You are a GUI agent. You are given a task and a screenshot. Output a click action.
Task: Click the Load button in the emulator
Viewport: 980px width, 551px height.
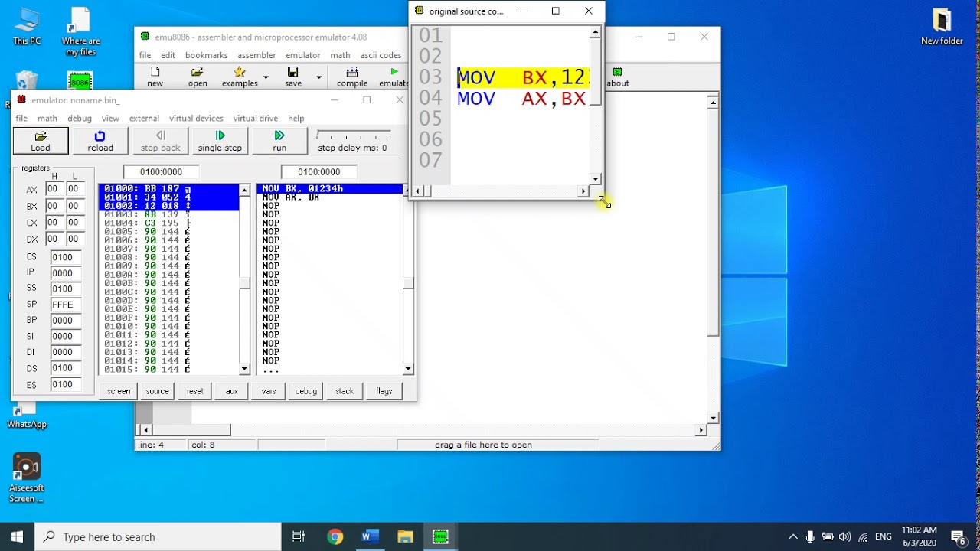pos(41,141)
